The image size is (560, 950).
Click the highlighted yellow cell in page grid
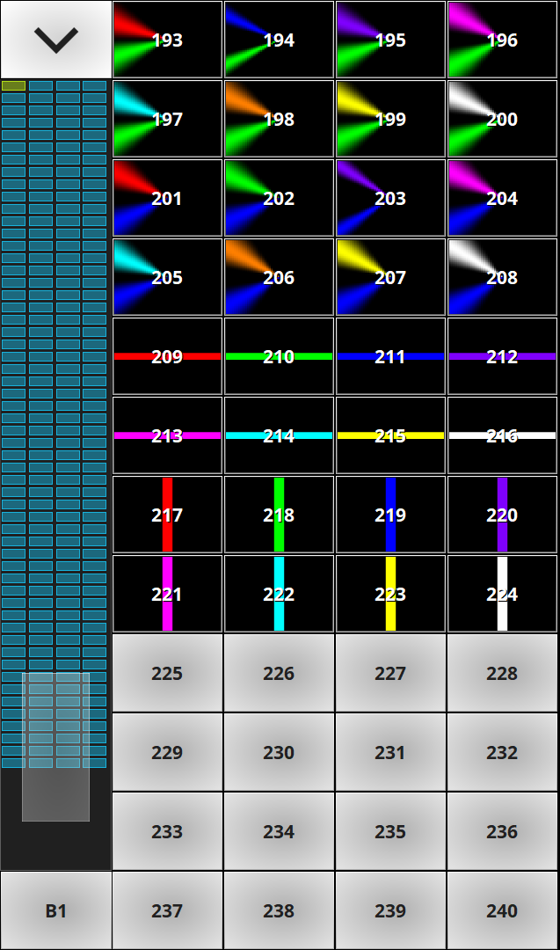[13, 86]
